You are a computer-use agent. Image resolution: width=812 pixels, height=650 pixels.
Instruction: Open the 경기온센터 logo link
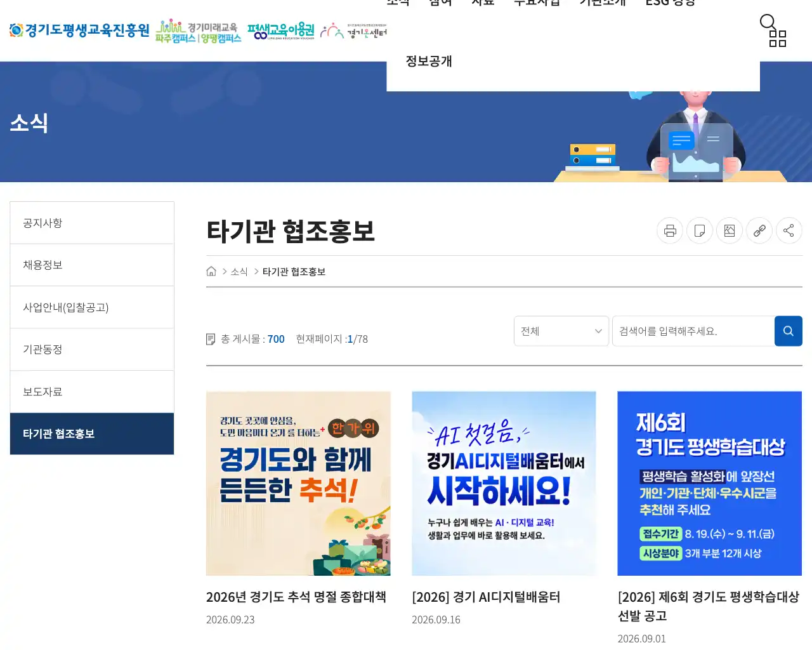coord(353,31)
